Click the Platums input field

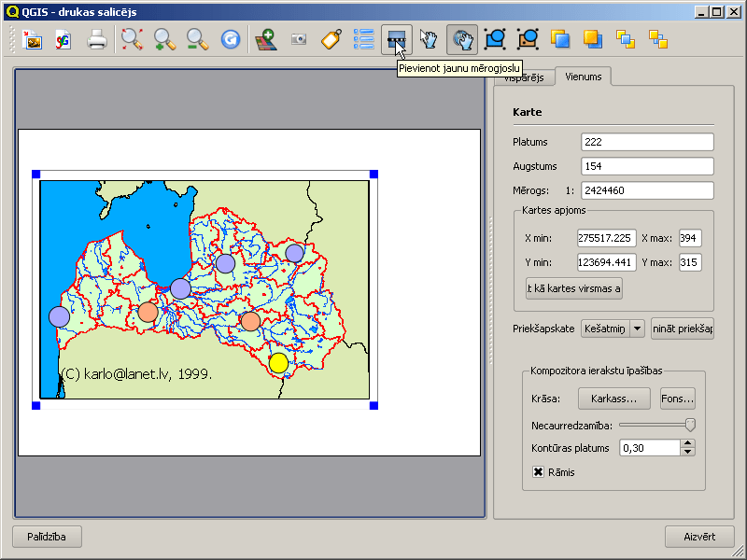[647, 142]
